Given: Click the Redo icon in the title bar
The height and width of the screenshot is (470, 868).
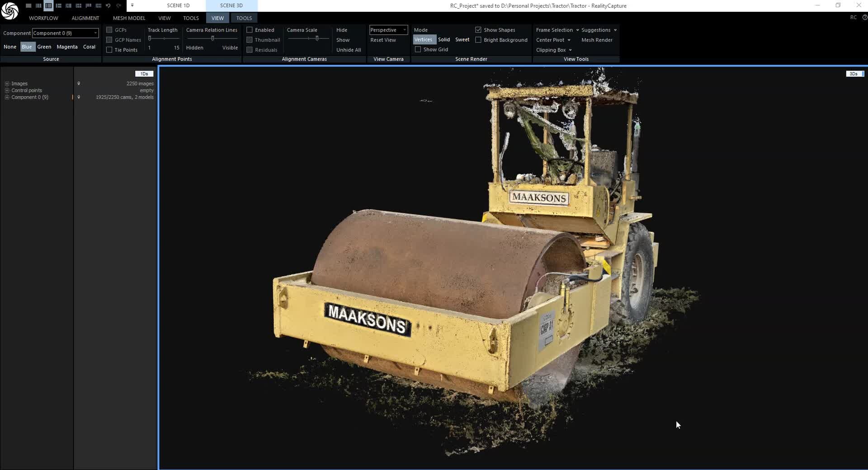Looking at the screenshot, I should 119,5.
